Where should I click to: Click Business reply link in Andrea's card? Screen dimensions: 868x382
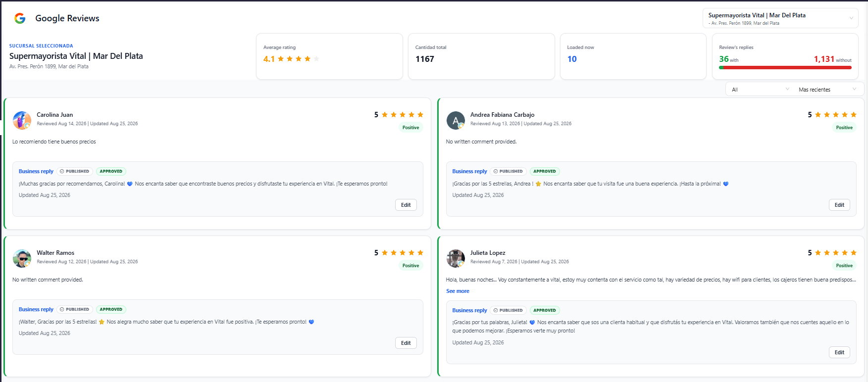(469, 171)
